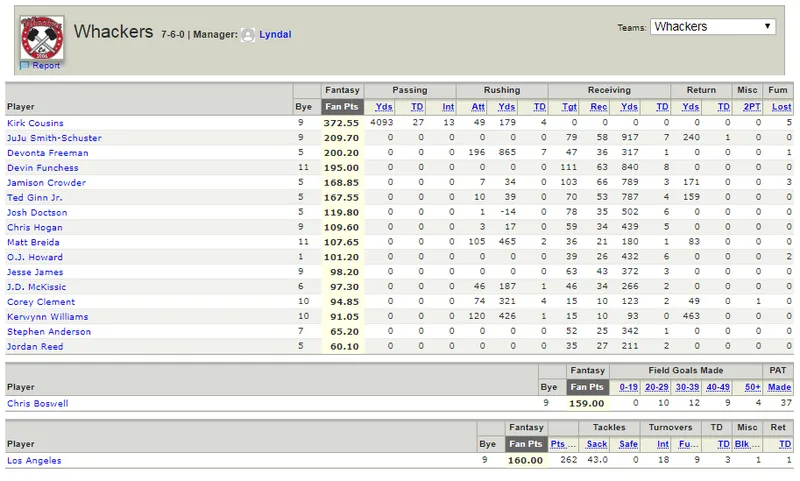Sort defense by Fan Pts
The image size is (800, 481).
526,444
